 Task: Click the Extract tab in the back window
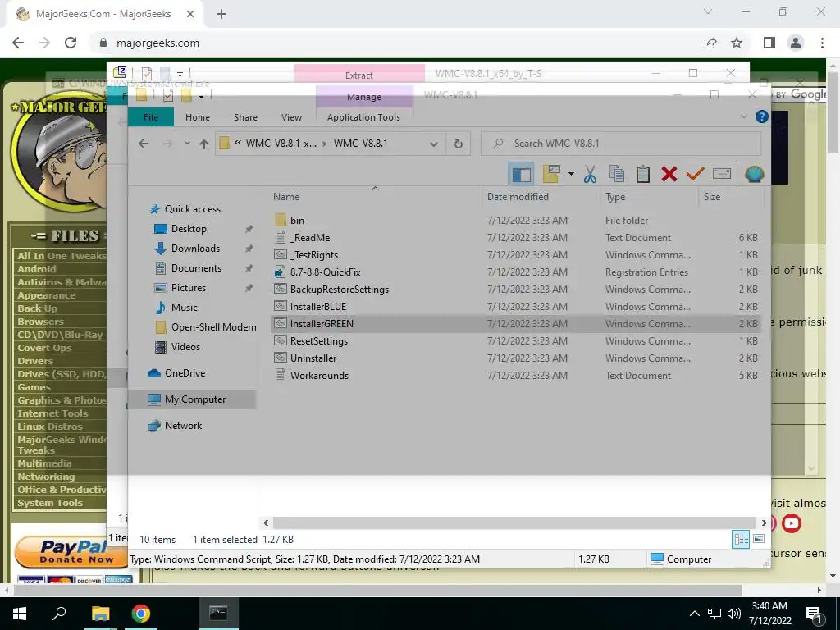click(x=359, y=75)
